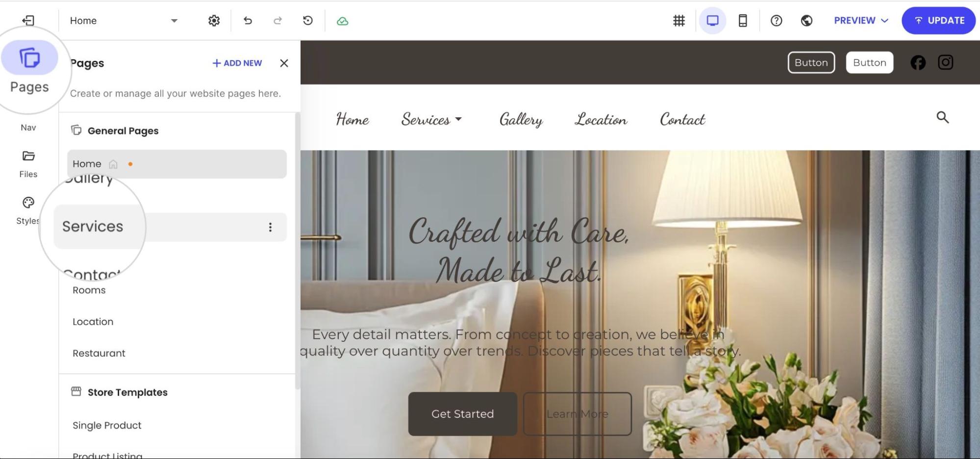Select the Home page row

pos(177,164)
